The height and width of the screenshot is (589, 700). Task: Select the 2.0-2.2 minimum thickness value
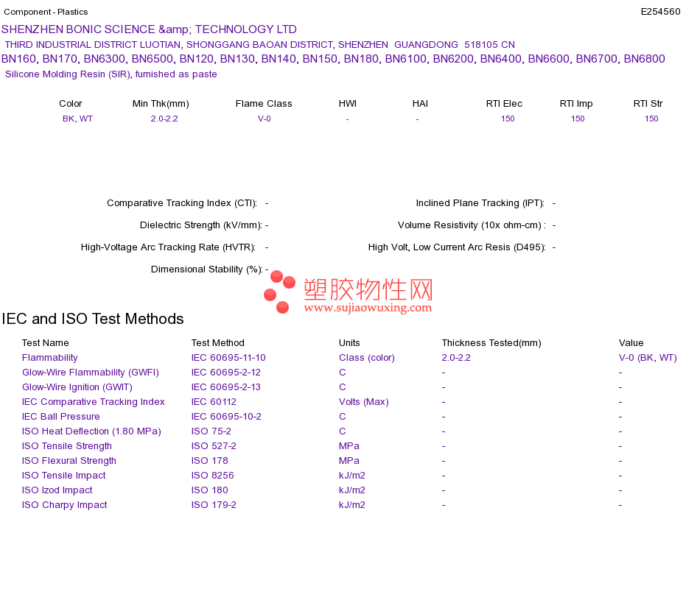click(x=164, y=119)
